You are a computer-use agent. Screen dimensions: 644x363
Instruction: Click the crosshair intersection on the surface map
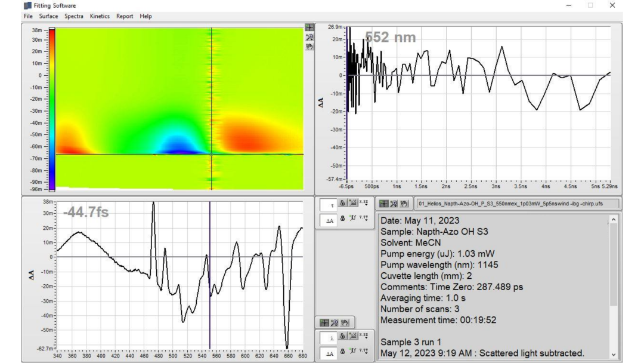[x=212, y=154]
